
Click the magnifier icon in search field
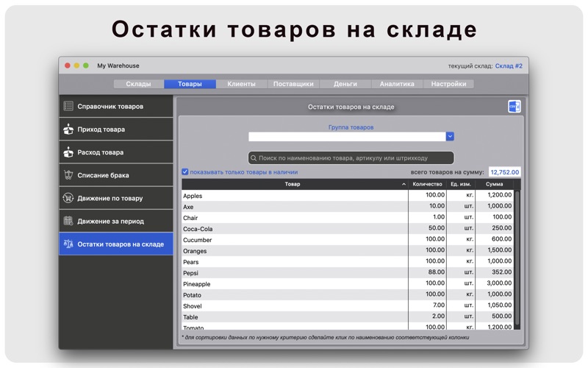pos(254,158)
